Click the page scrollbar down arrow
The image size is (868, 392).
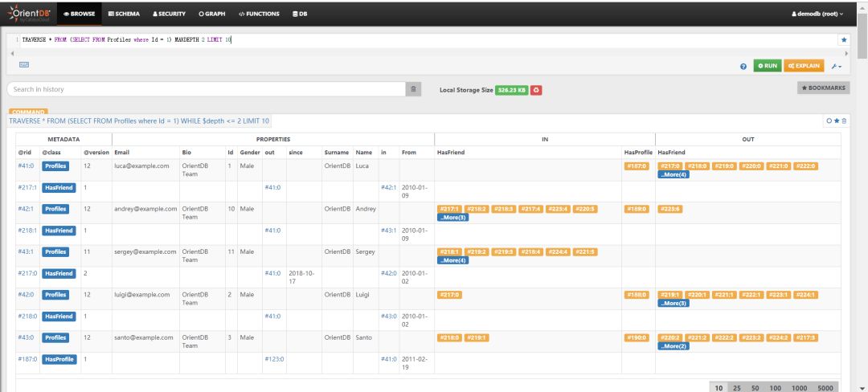click(x=862, y=387)
